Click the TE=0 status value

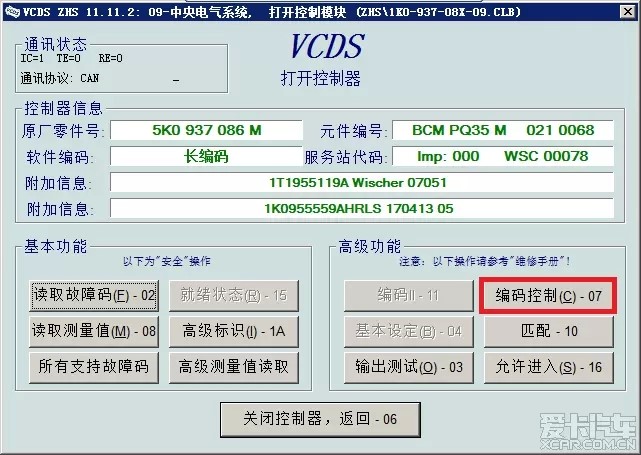pyautogui.click(x=68, y=58)
